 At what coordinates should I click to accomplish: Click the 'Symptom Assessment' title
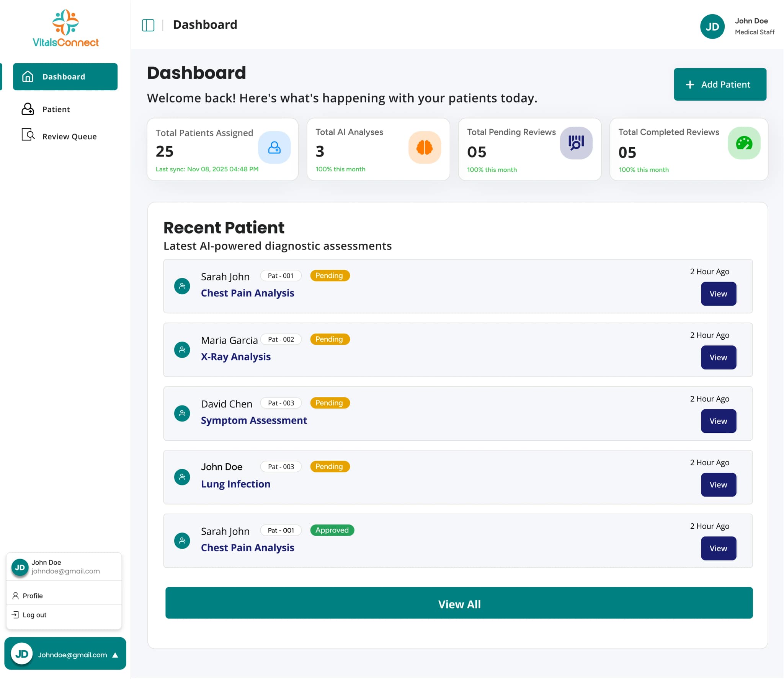point(254,420)
